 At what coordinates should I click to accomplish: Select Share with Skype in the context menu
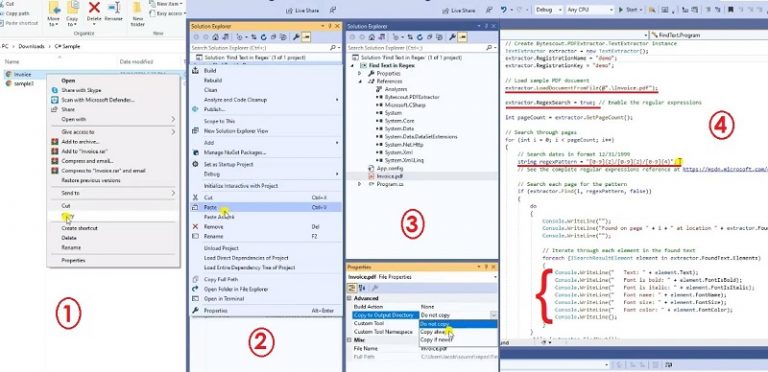pyautogui.click(x=81, y=91)
